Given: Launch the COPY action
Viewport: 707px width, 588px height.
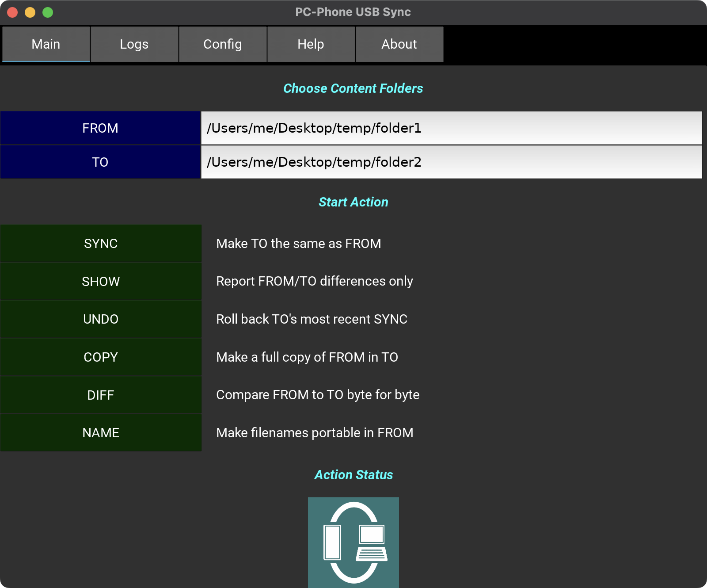Looking at the screenshot, I should [x=101, y=357].
